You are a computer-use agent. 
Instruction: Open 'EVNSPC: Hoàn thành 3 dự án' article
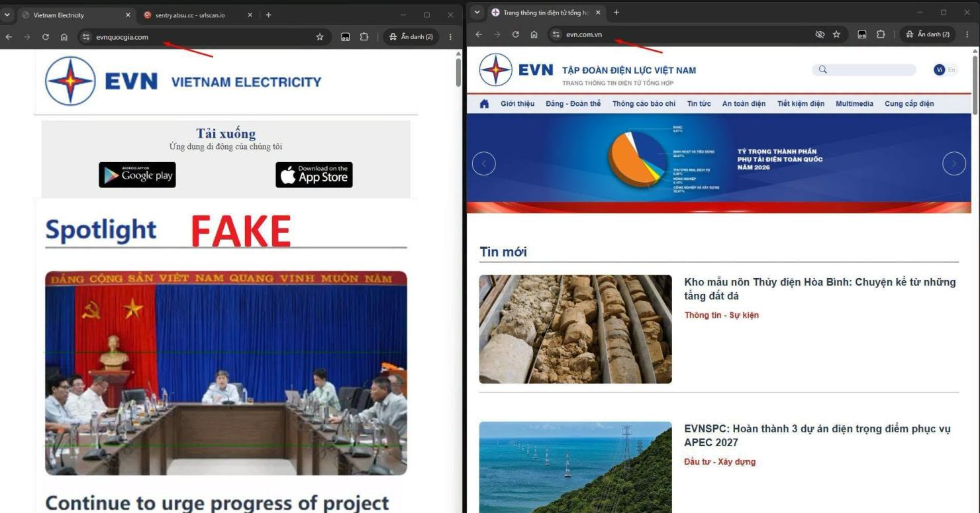pos(817,436)
